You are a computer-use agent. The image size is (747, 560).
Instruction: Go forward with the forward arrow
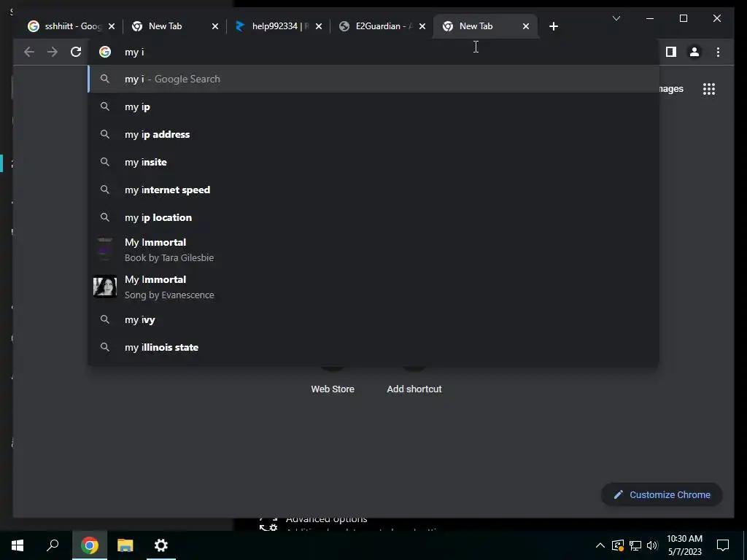(53, 52)
